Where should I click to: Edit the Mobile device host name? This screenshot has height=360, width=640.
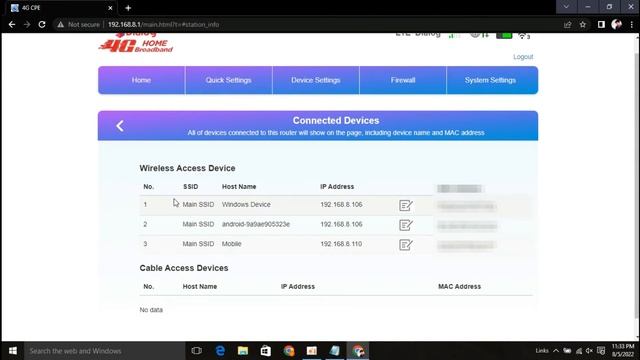pyautogui.click(x=405, y=244)
